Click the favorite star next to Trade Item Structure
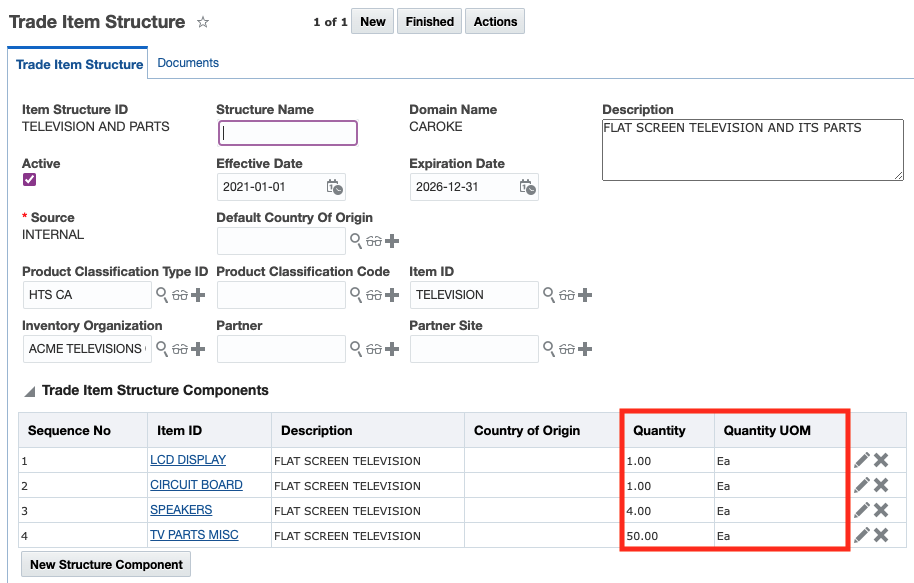The image size is (914, 583). click(x=203, y=22)
